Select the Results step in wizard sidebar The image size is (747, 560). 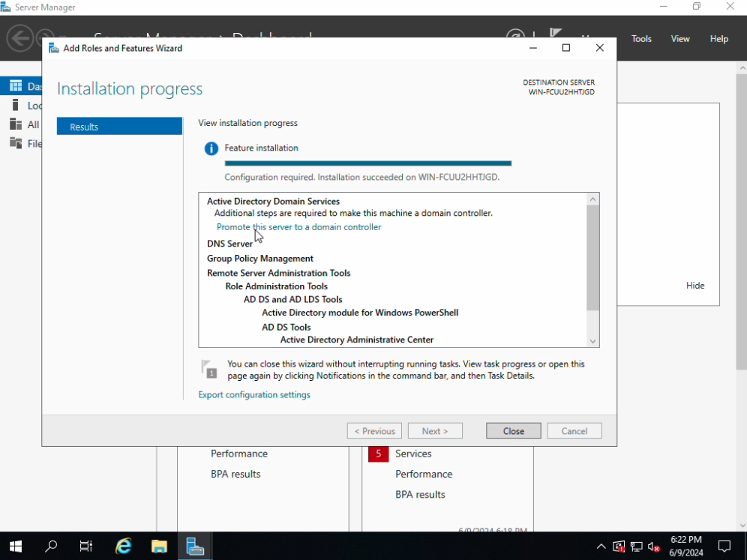(x=119, y=127)
